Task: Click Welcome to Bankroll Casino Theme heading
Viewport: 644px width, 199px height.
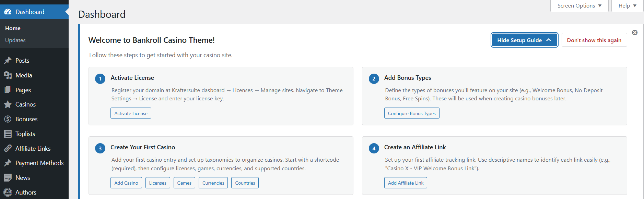Action: (x=152, y=40)
